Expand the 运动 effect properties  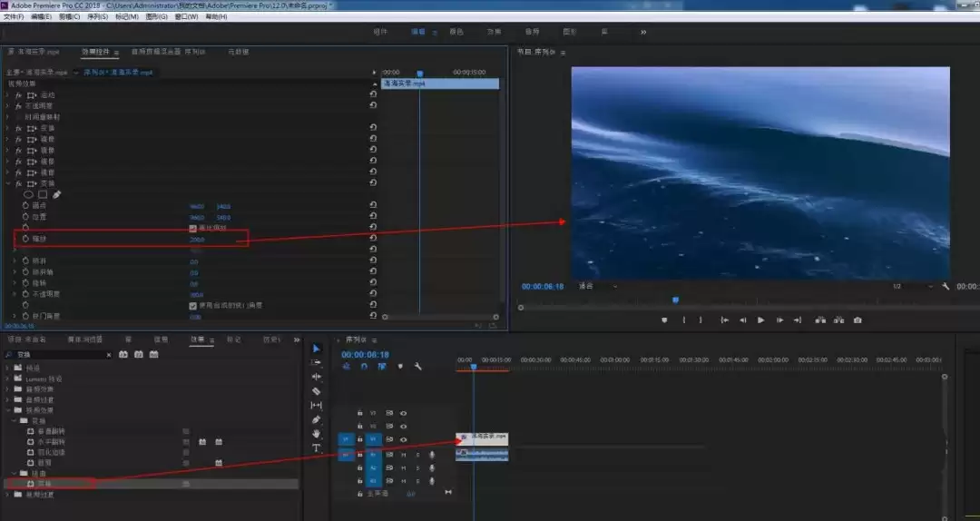pos(7,95)
